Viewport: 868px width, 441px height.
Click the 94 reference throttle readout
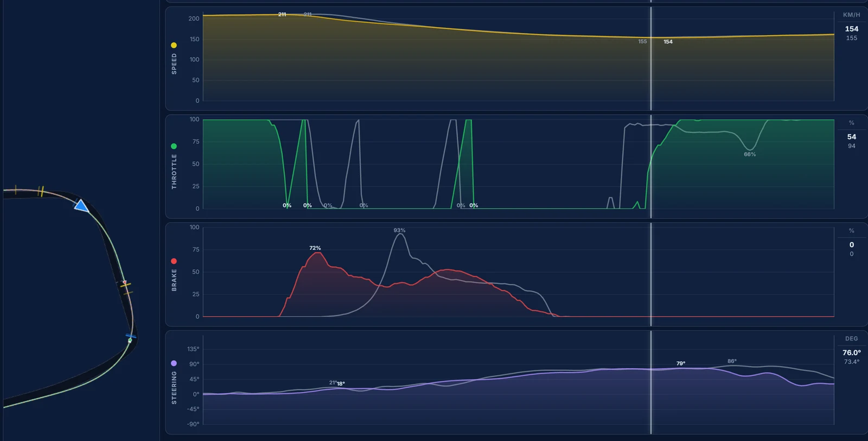pyautogui.click(x=852, y=146)
